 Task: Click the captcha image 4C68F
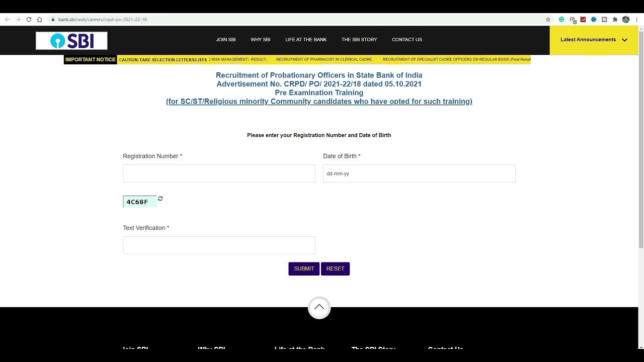coord(140,202)
